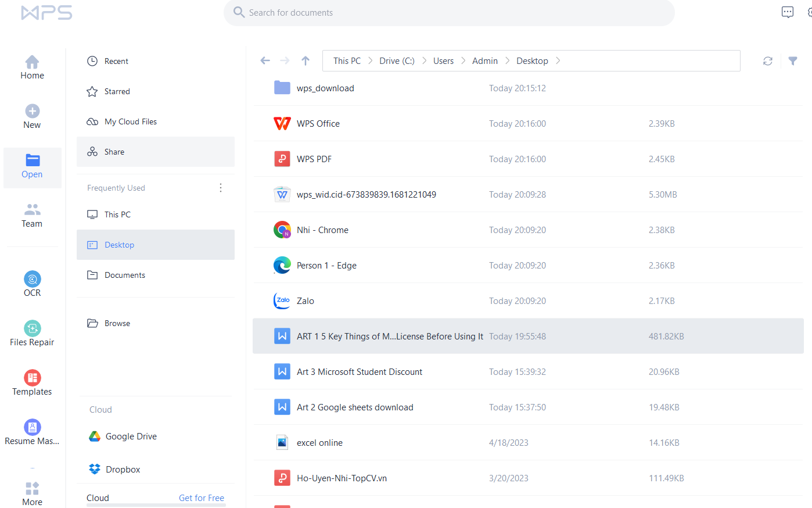The width and height of the screenshot is (812, 508).
Task: Open the feedback chat icon
Action: pyautogui.click(x=788, y=12)
